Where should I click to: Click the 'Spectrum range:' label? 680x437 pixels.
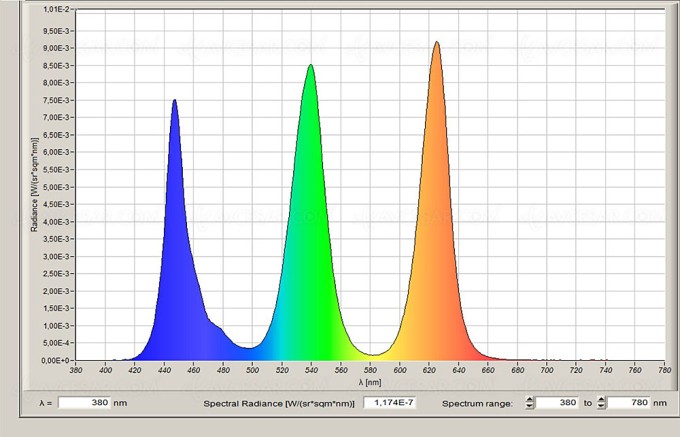[x=477, y=404]
